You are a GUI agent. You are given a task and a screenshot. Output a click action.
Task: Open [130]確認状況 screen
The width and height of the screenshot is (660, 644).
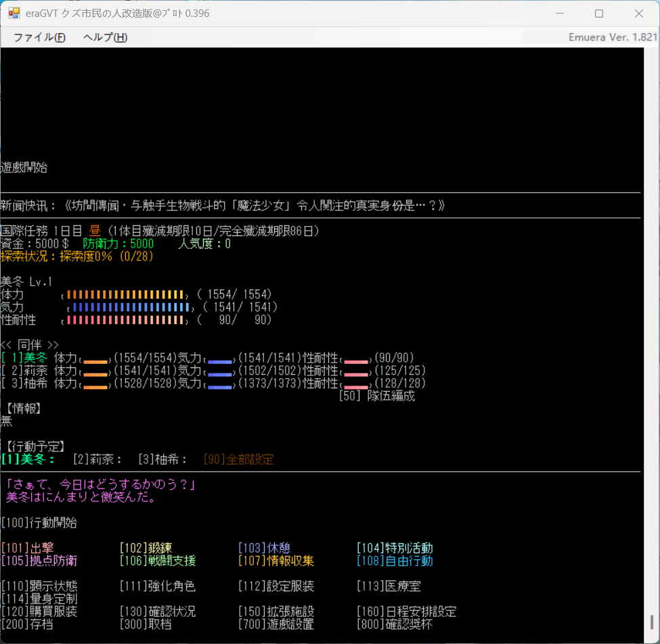pyautogui.click(x=158, y=611)
